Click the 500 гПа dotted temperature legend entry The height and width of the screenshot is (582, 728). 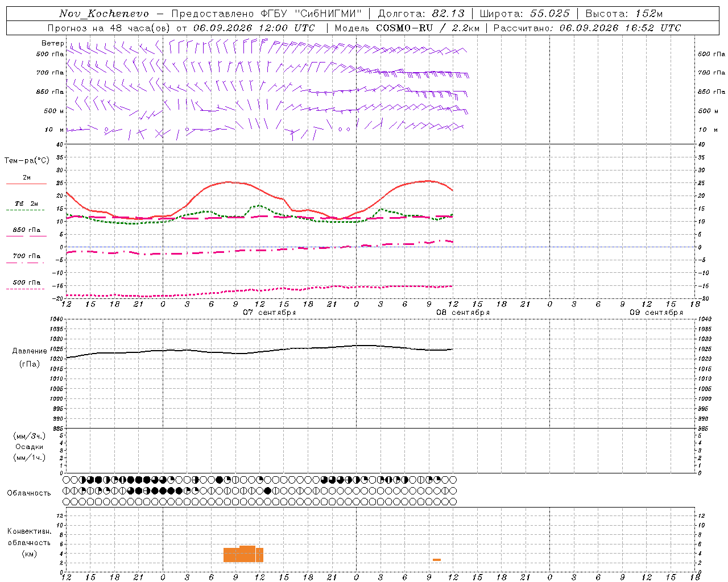click(x=26, y=283)
